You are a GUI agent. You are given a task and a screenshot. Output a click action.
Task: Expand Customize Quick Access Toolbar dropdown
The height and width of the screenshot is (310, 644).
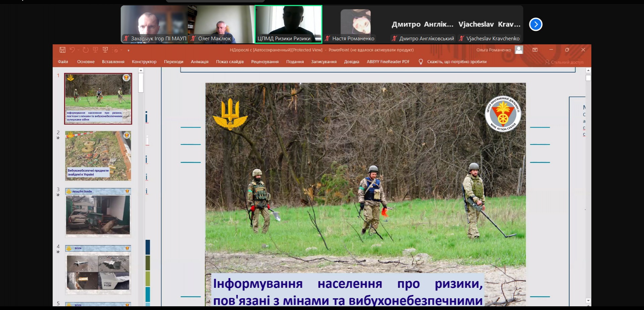[129, 50]
